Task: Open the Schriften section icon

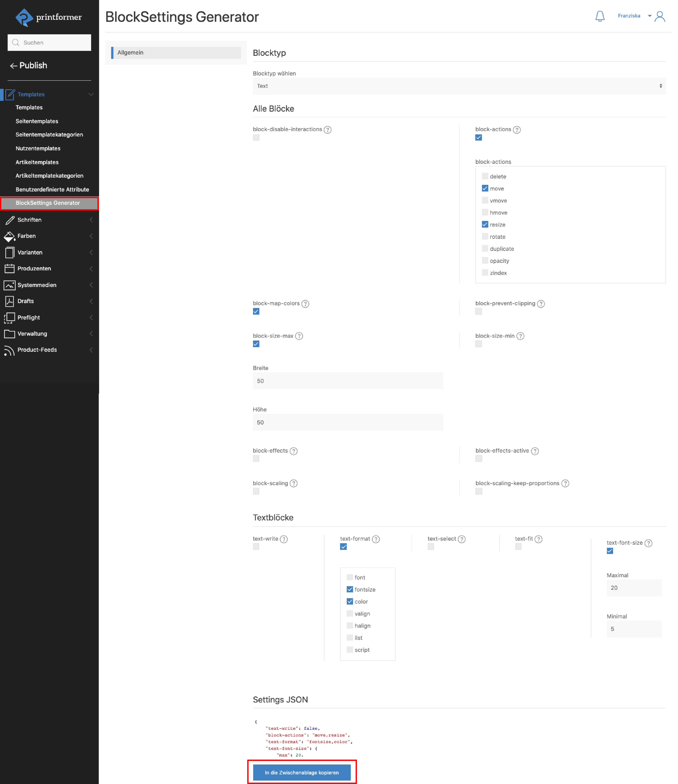Action: 10,220
